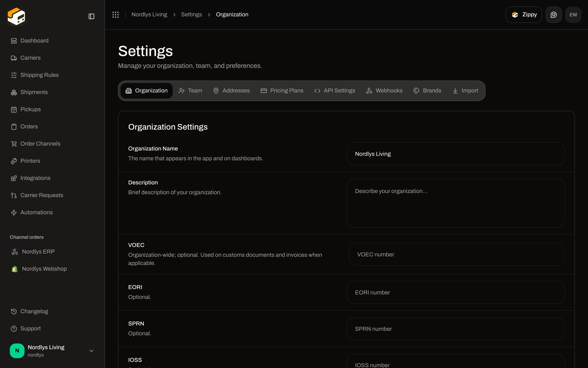Click the Carriers truck icon
Viewport: 588px width, 368px height.
(14, 58)
